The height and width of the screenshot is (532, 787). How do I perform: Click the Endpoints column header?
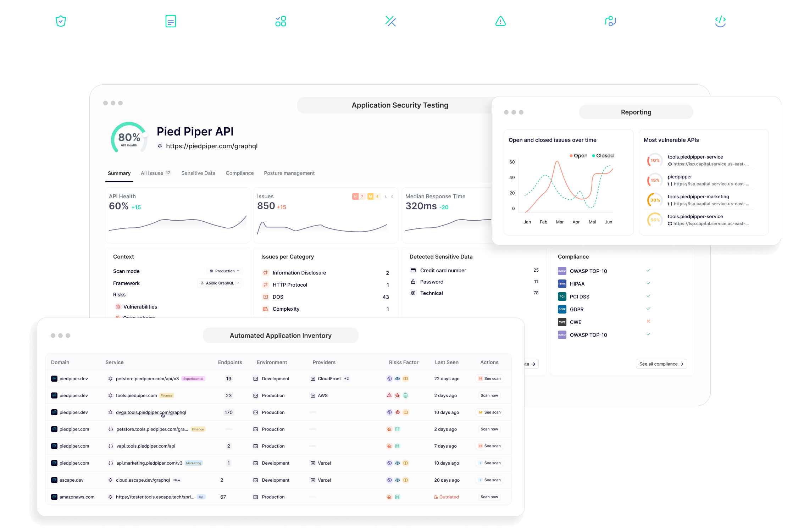pos(230,362)
